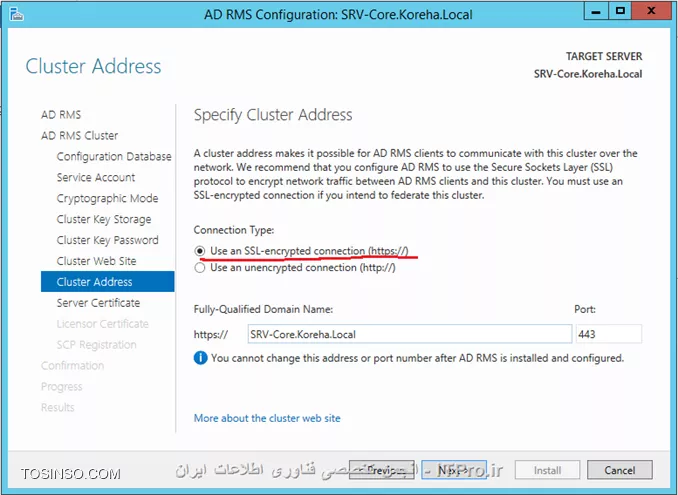Click the Next button
This screenshot has width=678, height=495.
[x=454, y=470]
